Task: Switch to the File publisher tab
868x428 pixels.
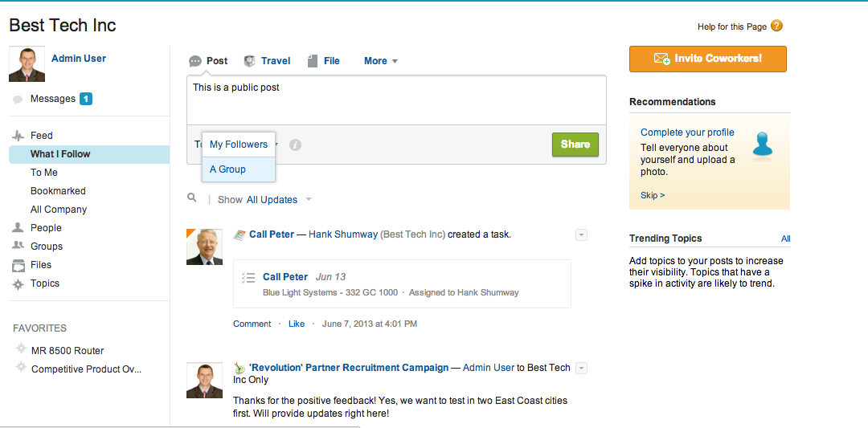Action: pos(324,61)
